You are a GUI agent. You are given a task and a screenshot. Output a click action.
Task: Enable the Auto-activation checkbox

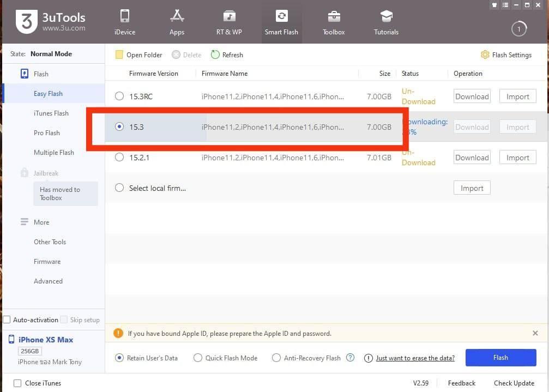pos(7,319)
